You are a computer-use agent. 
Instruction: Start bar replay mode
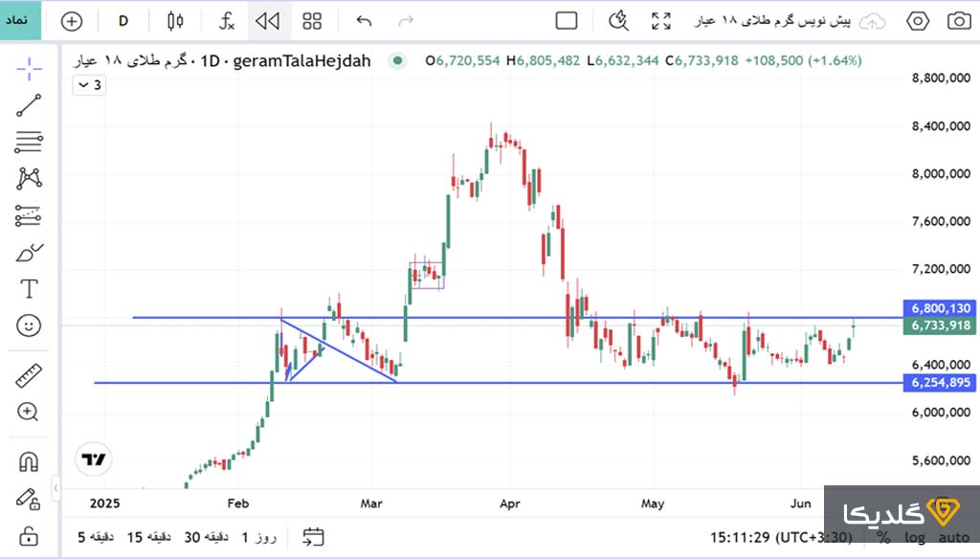tap(268, 20)
